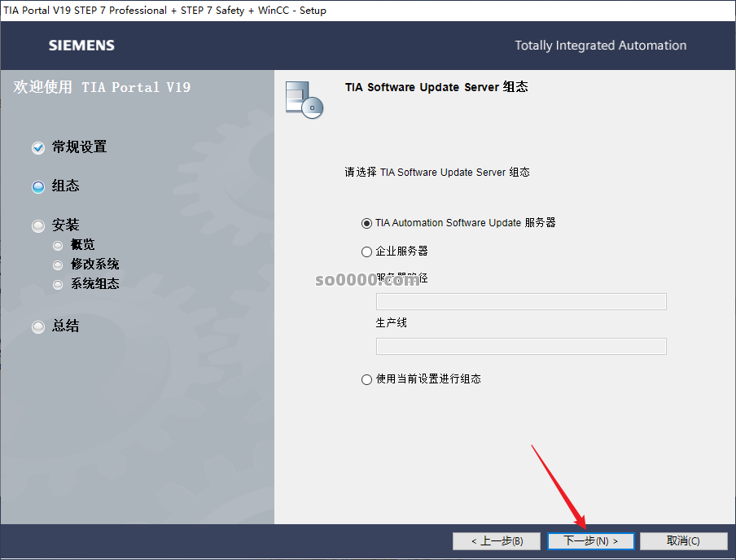Click the 生产线 text input field
The image size is (736, 560).
(521, 347)
